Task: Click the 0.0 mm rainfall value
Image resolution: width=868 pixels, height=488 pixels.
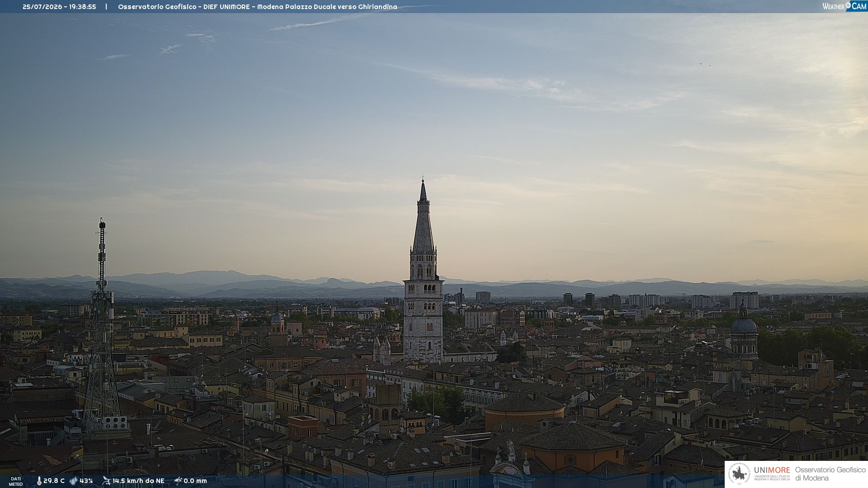Action: [195, 481]
